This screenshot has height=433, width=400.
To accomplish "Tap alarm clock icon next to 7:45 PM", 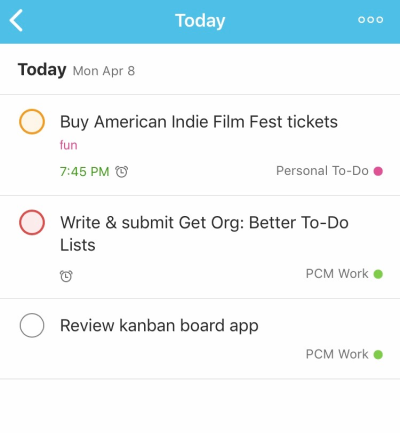I will (x=122, y=171).
